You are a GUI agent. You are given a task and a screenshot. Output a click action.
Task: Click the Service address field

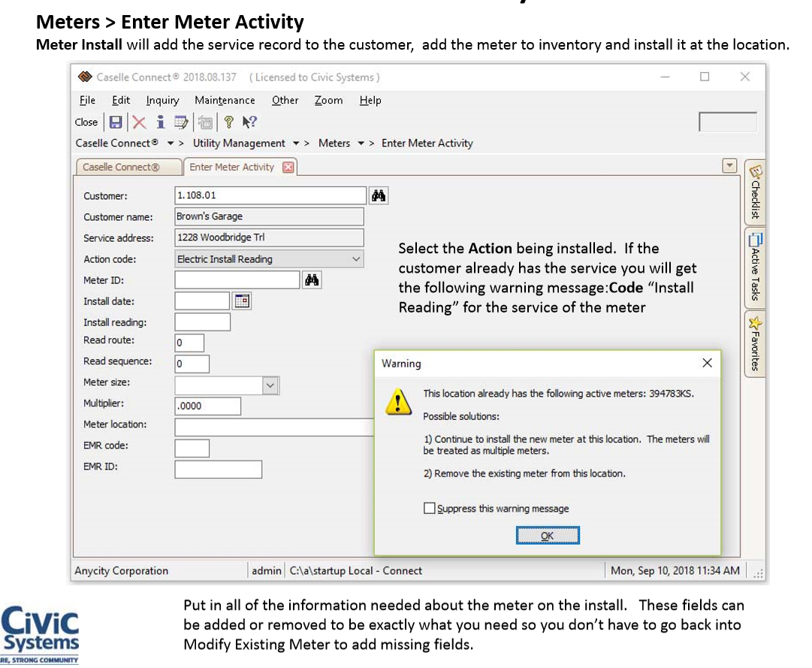[x=269, y=237]
